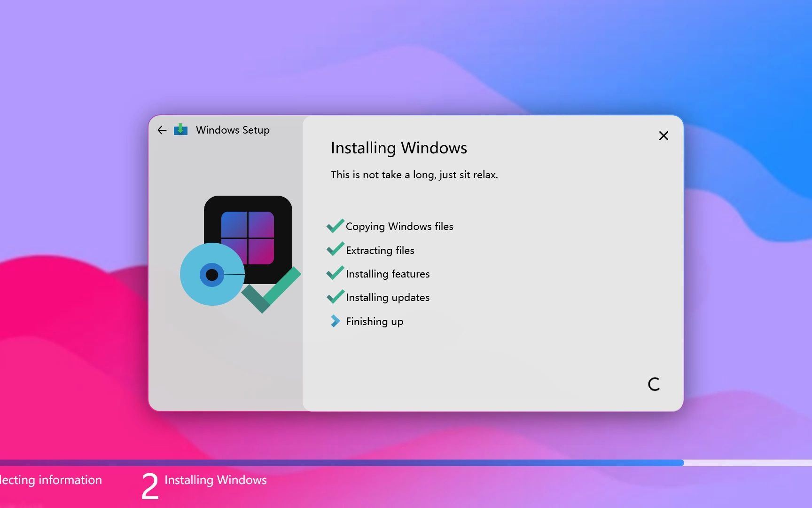Switch to the Collecting information stage

click(51, 480)
